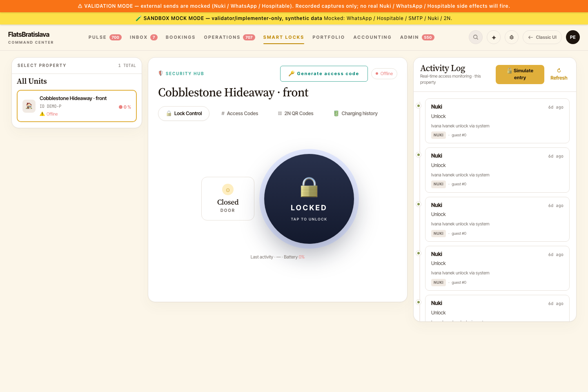
Task: Click the All Units heading
Action: click(x=32, y=81)
